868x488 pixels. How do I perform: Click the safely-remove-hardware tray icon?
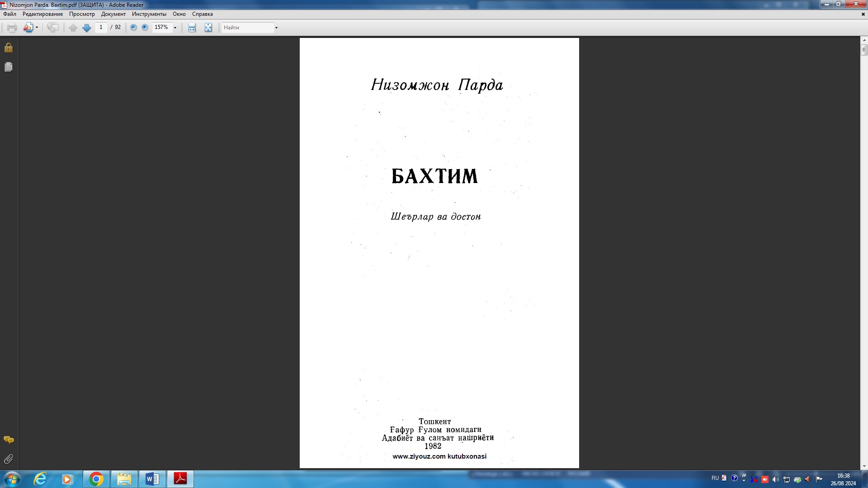797,479
